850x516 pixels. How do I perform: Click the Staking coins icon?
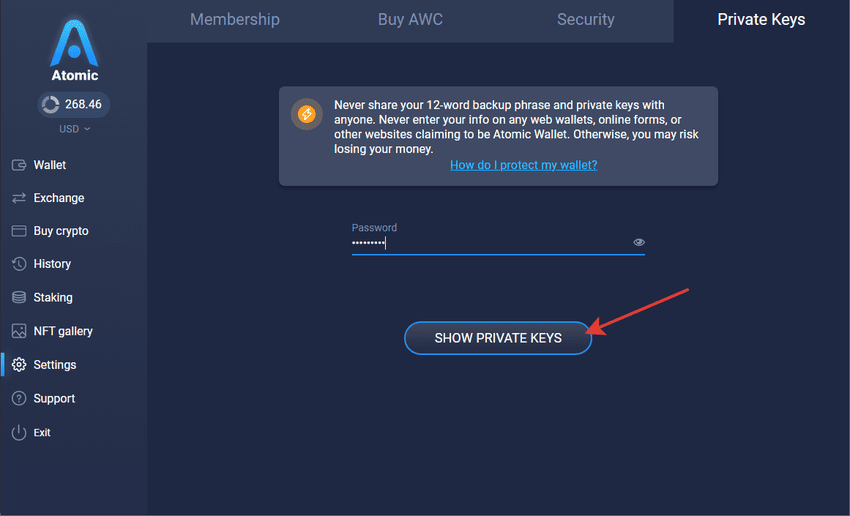[x=19, y=298]
